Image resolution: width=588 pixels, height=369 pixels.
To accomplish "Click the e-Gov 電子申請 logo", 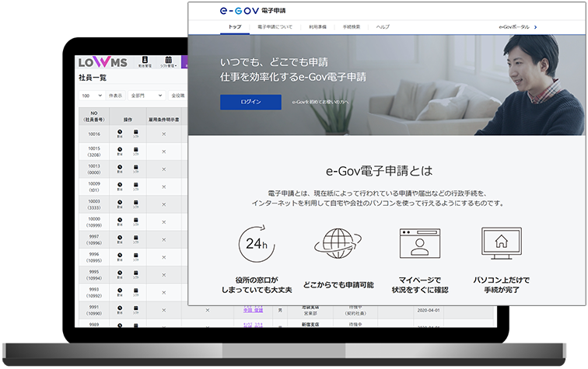I will (252, 11).
